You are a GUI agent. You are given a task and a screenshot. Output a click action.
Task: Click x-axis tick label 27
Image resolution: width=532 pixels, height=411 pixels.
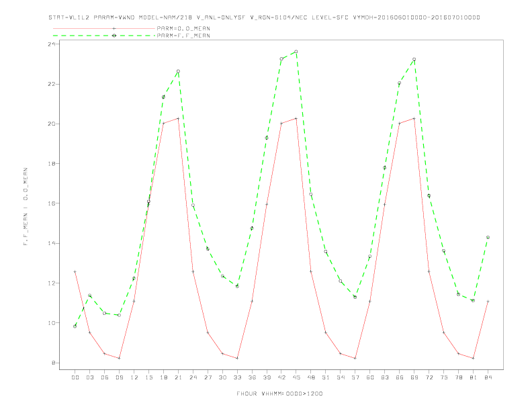tap(208, 377)
